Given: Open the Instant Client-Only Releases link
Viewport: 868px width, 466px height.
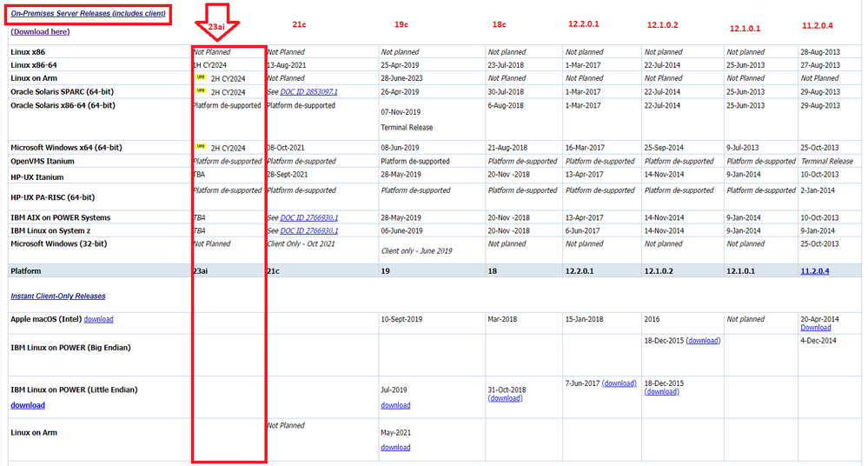Looking at the screenshot, I should coord(58,296).
